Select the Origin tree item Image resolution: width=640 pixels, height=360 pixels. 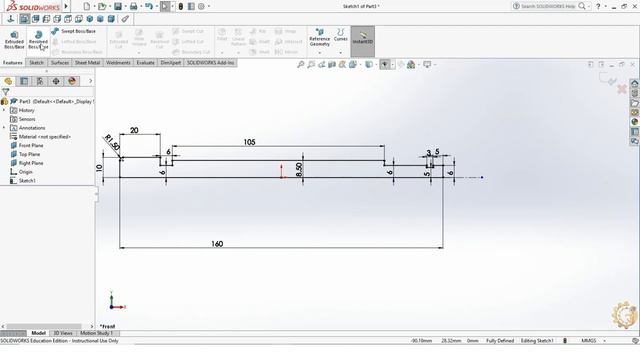pos(25,172)
